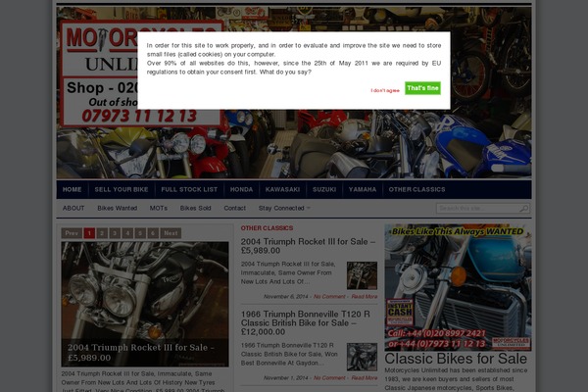The image size is (588, 392).
Task: Browse the YAMAHA category
Action: click(x=363, y=189)
